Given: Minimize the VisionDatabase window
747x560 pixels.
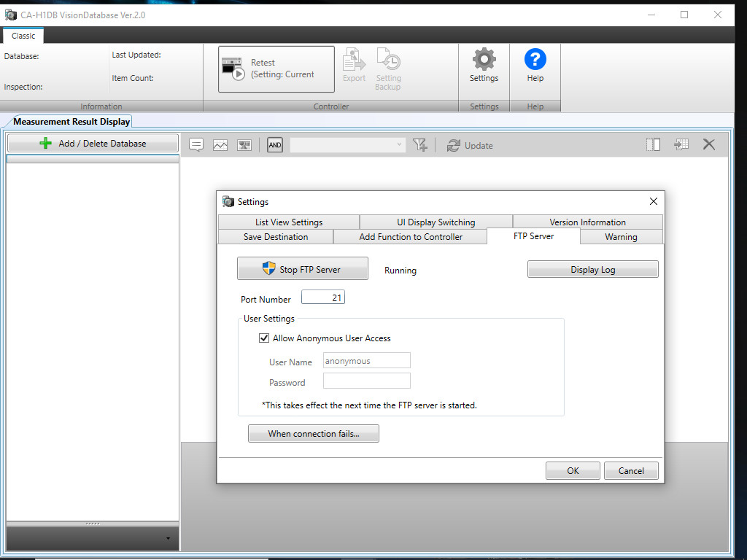Looking at the screenshot, I should pyautogui.click(x=651, y=15).
